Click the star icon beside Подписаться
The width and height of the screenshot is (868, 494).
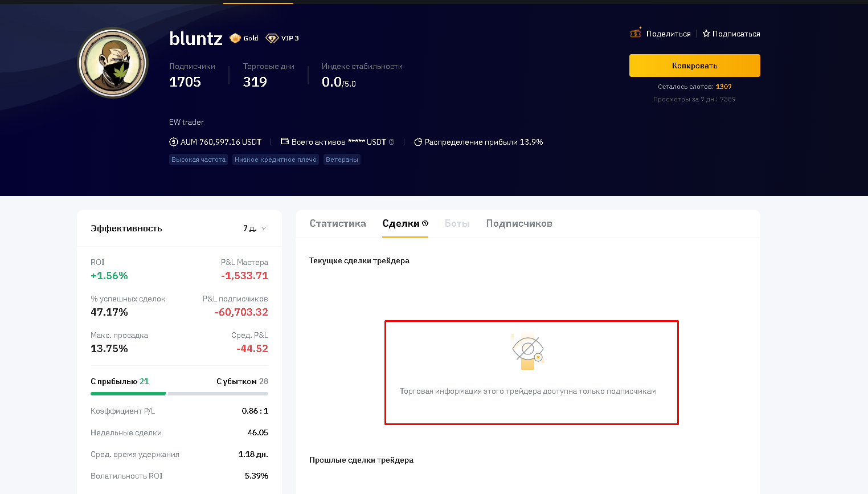pyautogui.click(x=706, y=34)
